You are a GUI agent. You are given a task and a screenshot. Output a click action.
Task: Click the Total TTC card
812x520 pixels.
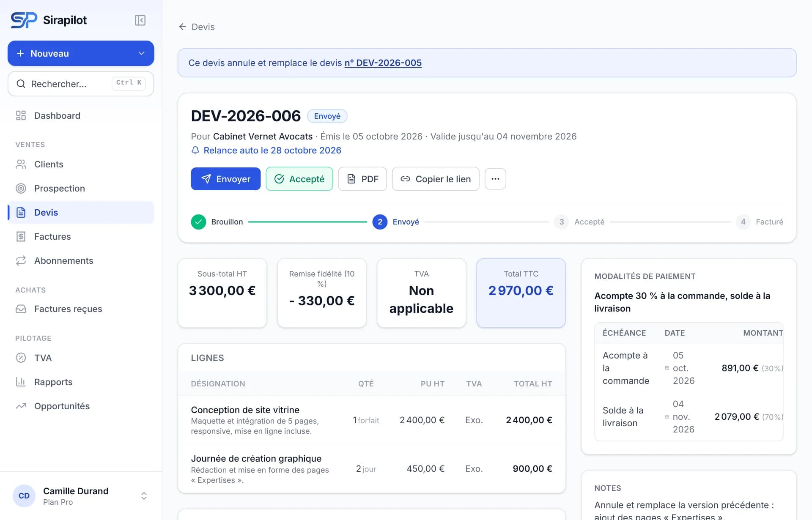click(521, 293)
